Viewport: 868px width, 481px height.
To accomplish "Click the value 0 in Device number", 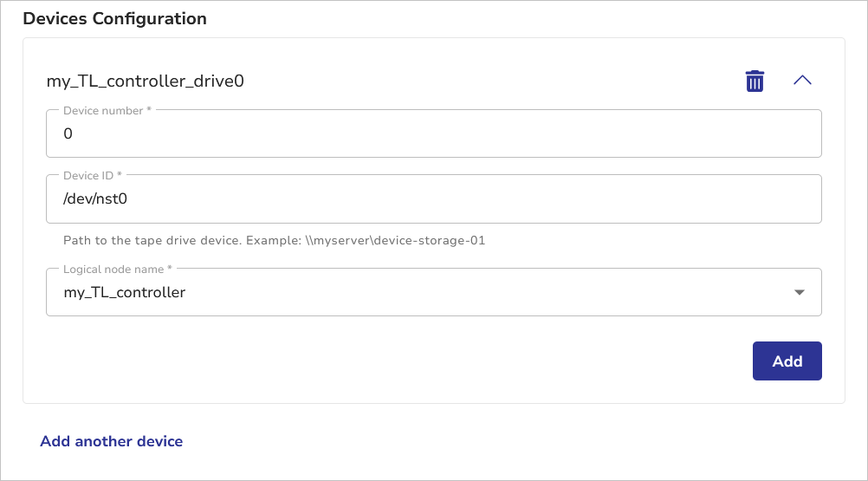I will [68, 134].
